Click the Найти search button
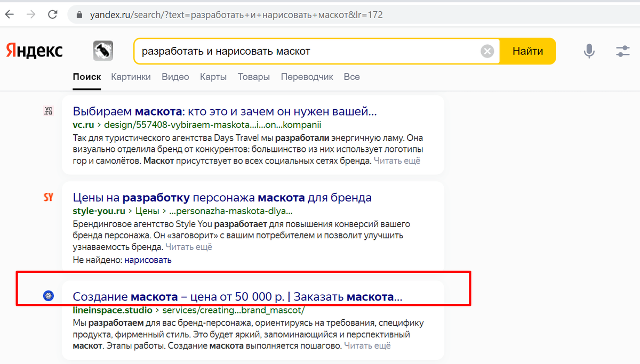This screenshot has height=364, width=640. click(x=527, y=51)
